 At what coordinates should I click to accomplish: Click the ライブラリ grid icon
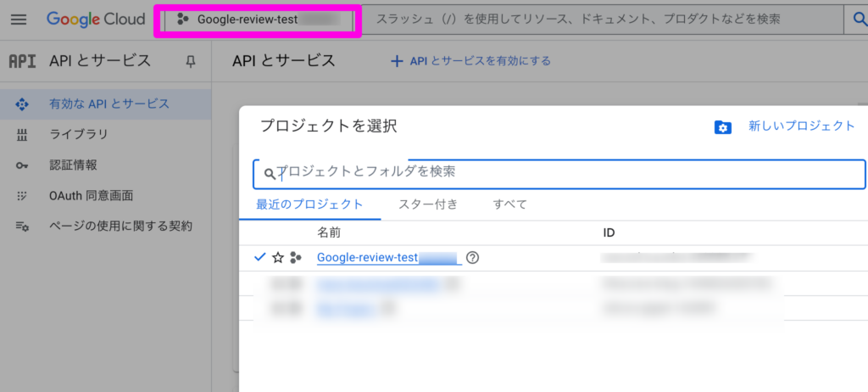(22, 135)
